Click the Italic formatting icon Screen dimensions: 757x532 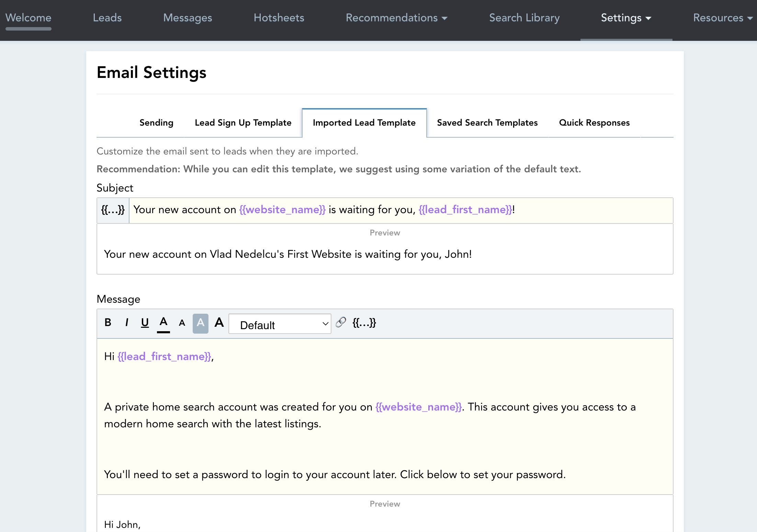126,323
